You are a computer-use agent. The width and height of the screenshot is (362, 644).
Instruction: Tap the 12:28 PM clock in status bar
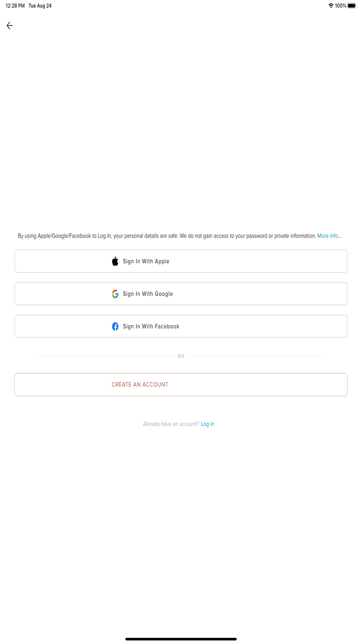tap(15, 6)
